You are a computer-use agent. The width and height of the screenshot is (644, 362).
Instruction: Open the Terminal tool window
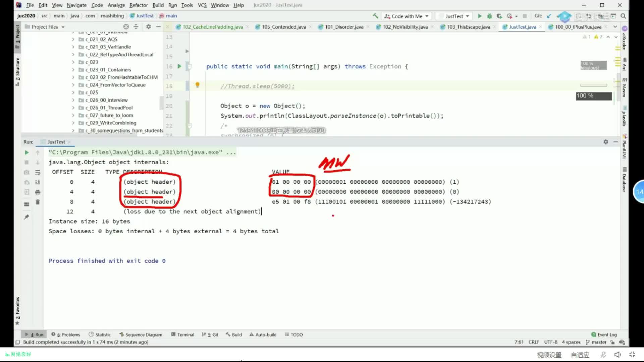click(182, 335)
